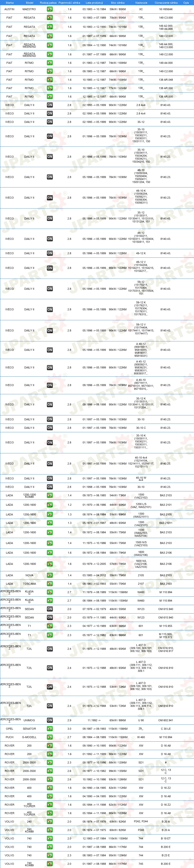This screenshot has width=194, height=868.
Task: Click petrol icon in Lada Nova row
Action: (x=50, y=576)
